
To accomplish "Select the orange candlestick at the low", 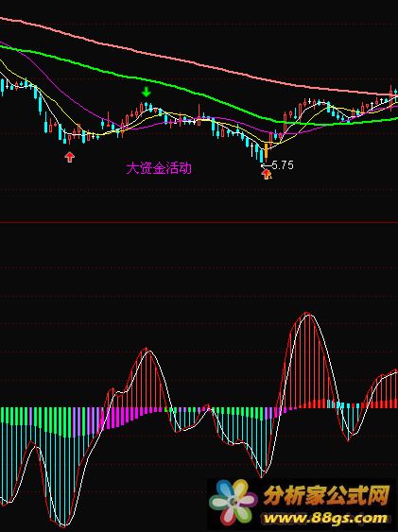I will [x=266, y=151].
